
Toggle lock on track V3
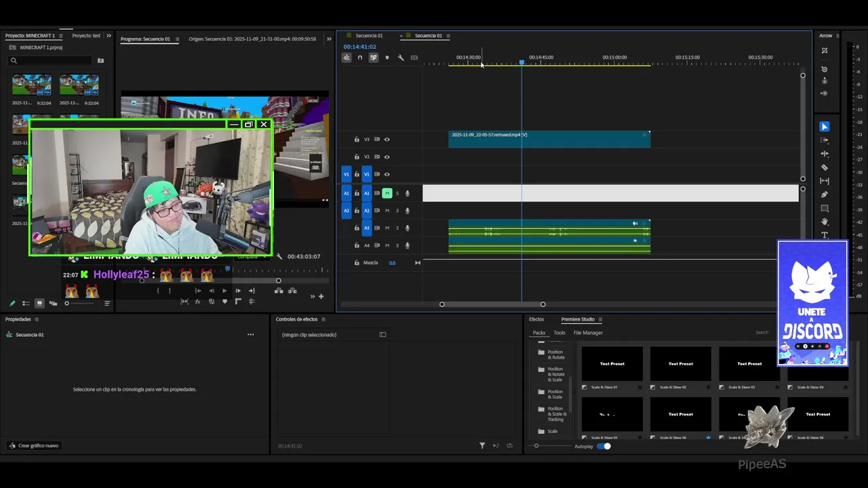click(x=357, y=140)
